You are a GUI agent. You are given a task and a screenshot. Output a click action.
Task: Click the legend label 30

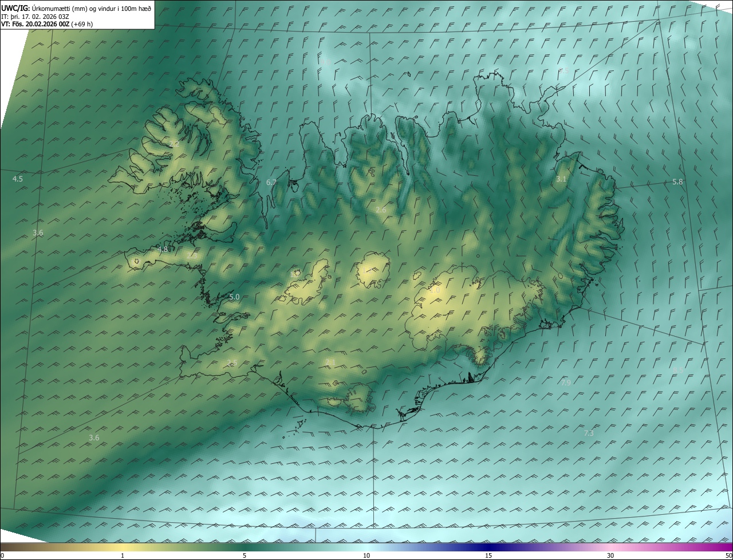pyautogui.click(x=610, y=556)
